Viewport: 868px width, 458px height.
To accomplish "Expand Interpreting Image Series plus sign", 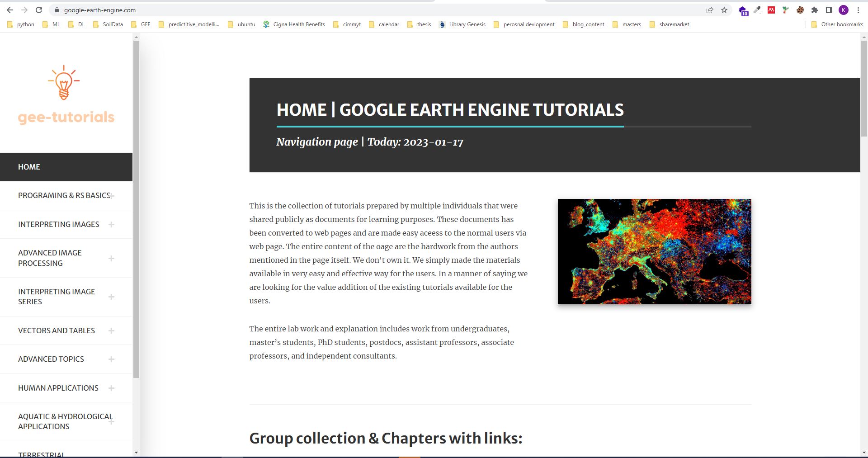I will [112, 297].
